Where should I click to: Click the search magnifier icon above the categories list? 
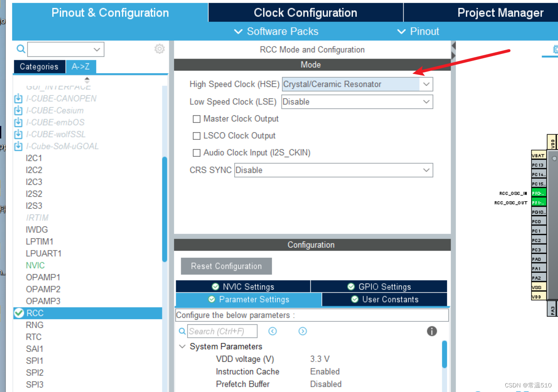[x=20, y=49]
